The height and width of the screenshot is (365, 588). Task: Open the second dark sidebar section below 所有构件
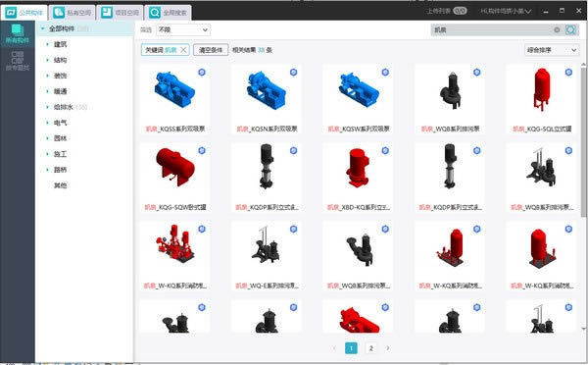coord(18,61)
